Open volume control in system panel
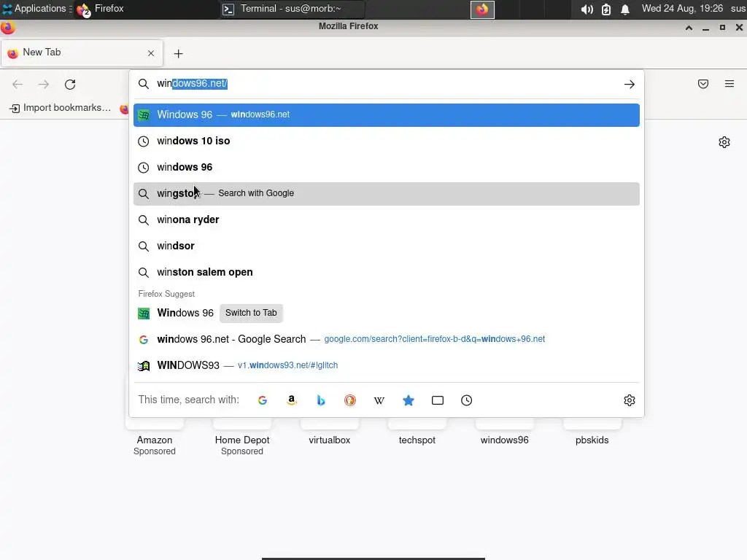This screenshot has width=747, height=560. coord(587,9)
